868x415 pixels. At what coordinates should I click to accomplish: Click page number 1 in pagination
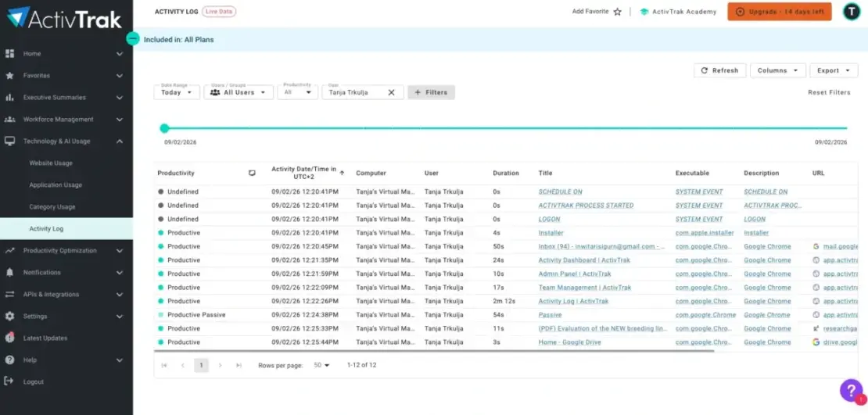coord(202,365)
